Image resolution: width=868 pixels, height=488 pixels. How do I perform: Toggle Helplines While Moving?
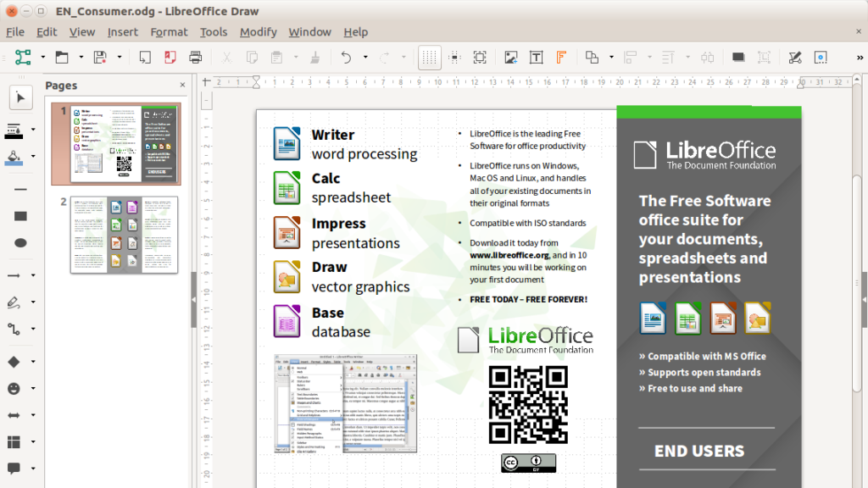(x=454, y=57)
